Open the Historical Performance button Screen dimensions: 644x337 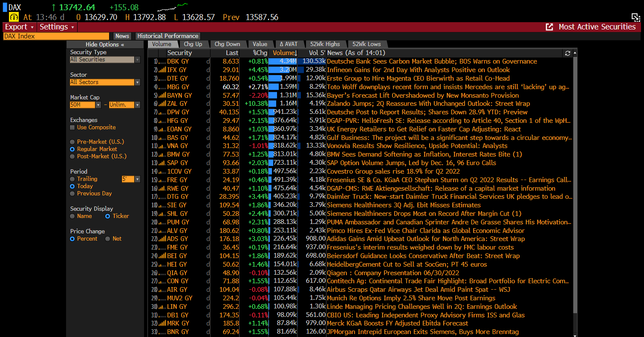click(168, 36)
